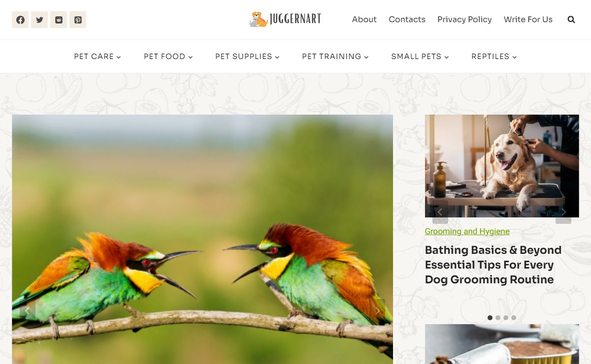Go to next slide on bird image
This screenshot has width=591, height=364.
[x=377, y=310]
